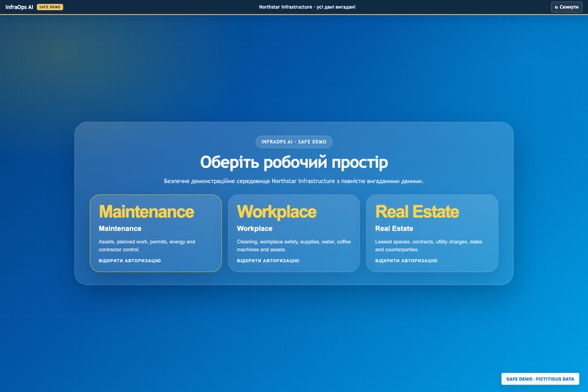Click the heading Оберіть робочий простір

point(294,163)
